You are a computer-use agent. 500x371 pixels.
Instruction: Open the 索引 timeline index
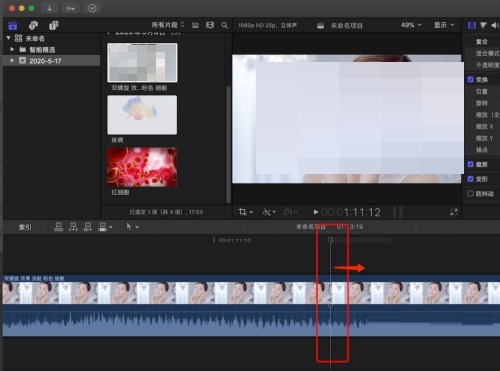point(25,227)
